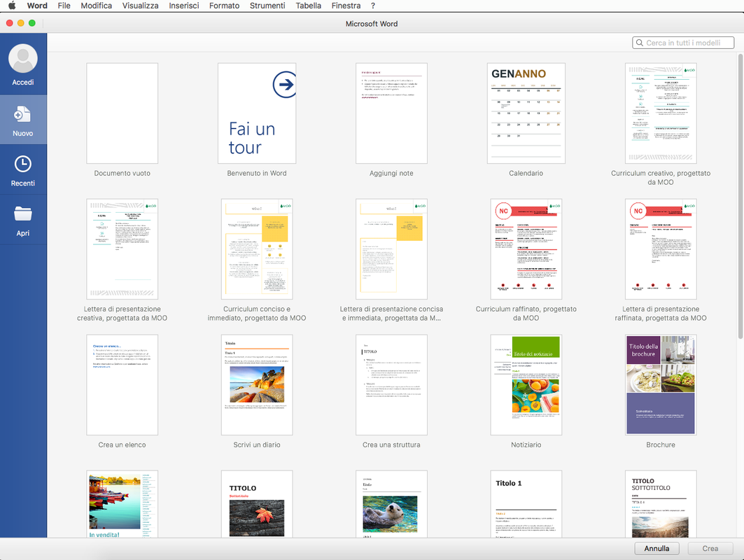The height and width of the screenshot is (560, 744).
Task: Select Curriculum creativo MOO template
Action: [x=661, y=113]
